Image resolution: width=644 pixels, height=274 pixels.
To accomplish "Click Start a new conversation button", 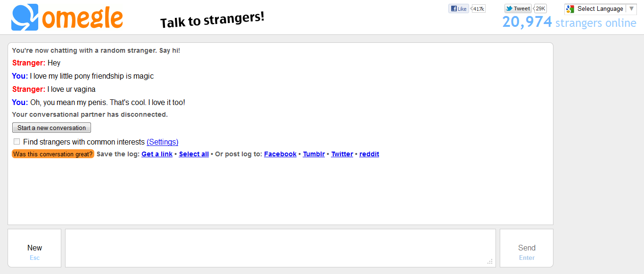I will click(51, 128).
